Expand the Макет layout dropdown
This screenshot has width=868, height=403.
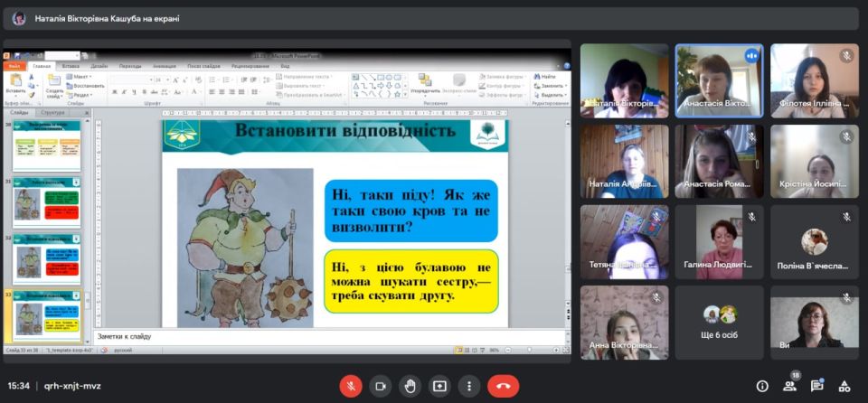81,79
